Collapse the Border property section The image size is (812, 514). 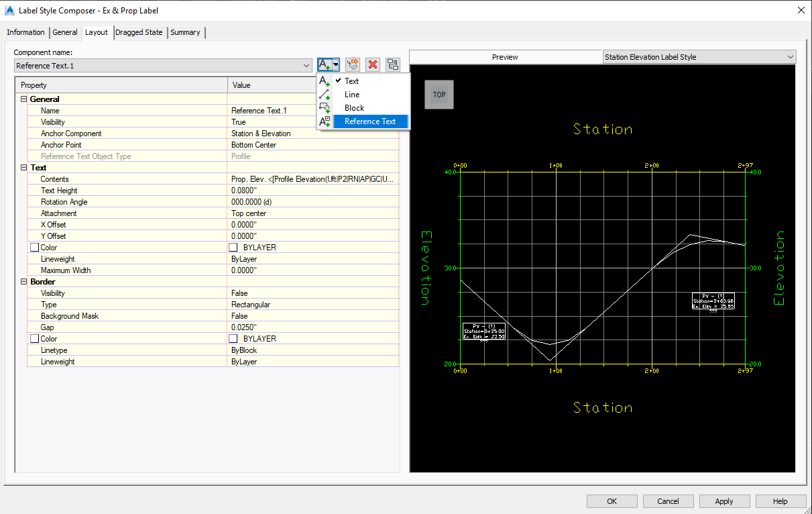[23, 281]
